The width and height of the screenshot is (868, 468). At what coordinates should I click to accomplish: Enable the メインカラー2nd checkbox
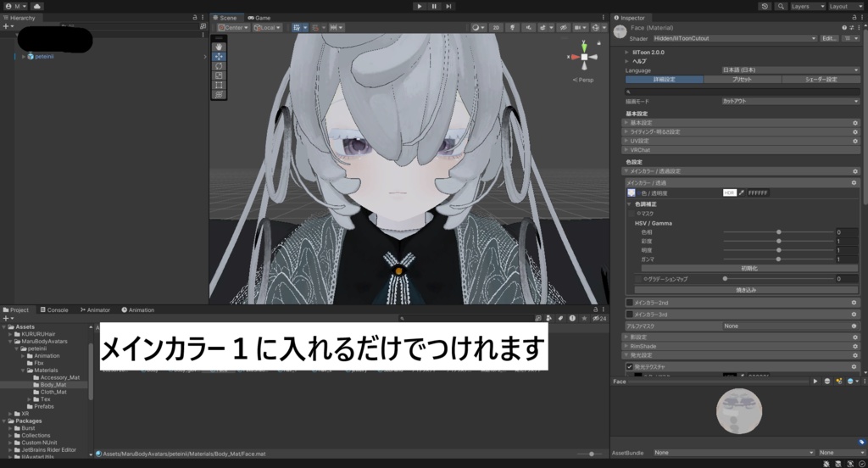click(x=630, y=303)
